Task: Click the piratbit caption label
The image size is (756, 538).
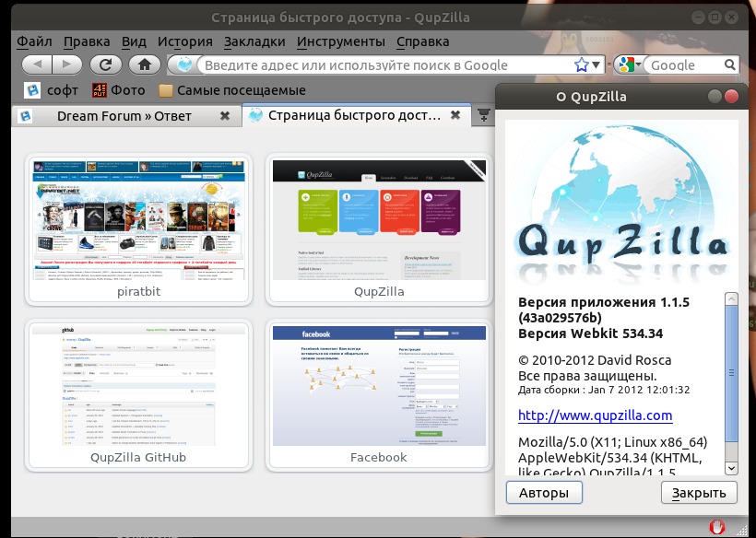Action: (139, 291)
